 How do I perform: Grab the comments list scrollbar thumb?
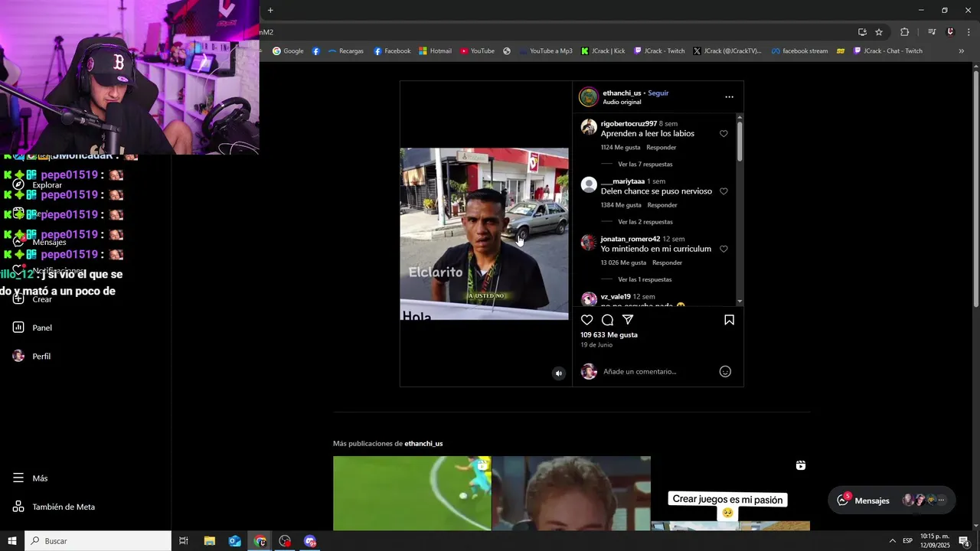coord(740,140)
